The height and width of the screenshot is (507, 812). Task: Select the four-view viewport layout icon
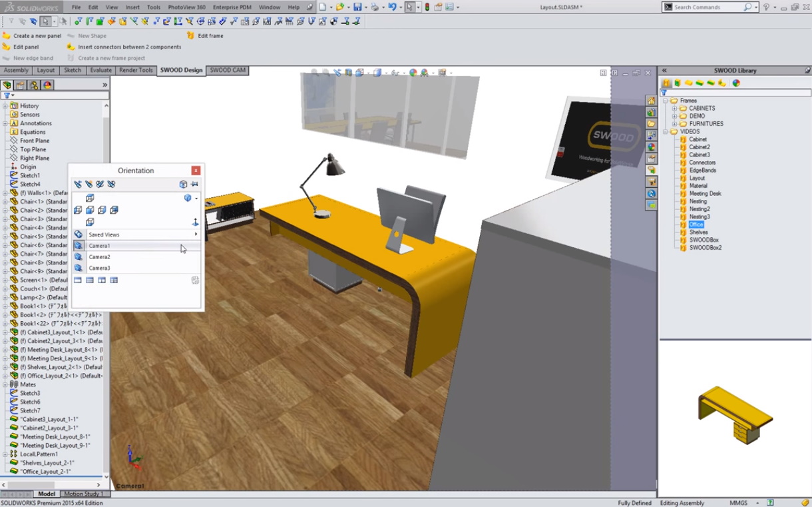114,280
